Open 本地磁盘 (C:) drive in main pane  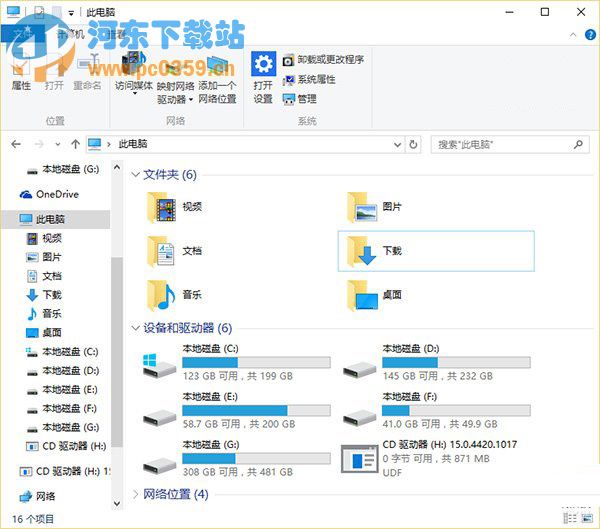(x=236, y=362)
